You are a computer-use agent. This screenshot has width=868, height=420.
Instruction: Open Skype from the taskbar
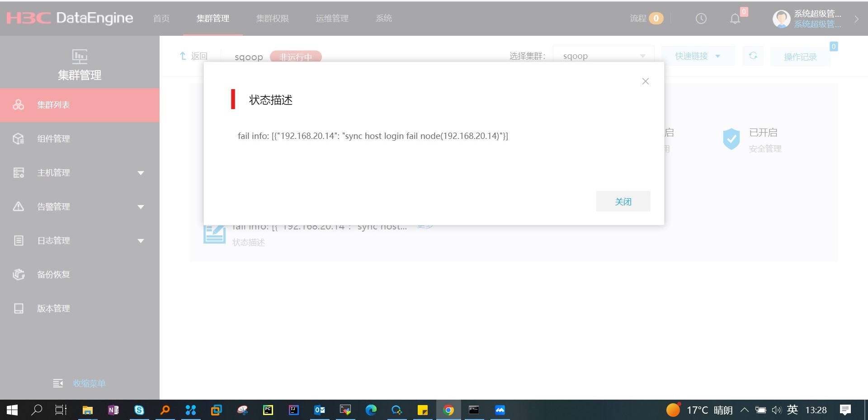(x=139, y=410)
